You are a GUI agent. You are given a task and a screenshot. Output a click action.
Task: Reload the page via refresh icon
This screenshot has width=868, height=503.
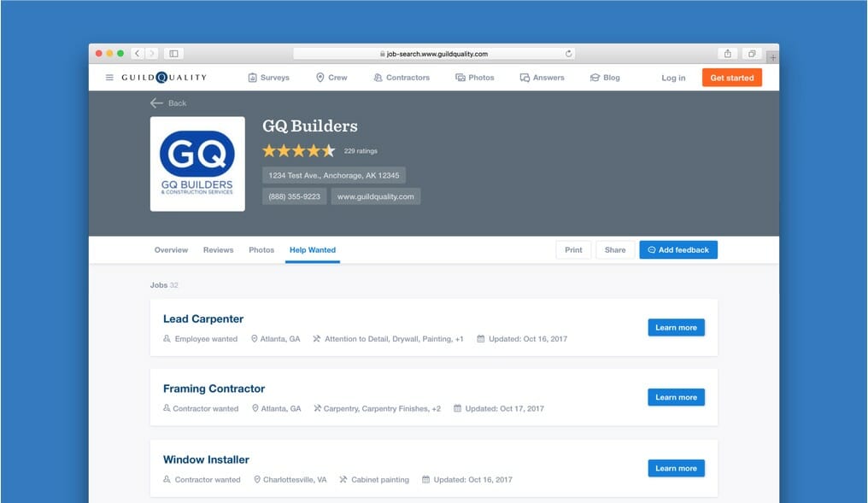(x=568, y=54)
